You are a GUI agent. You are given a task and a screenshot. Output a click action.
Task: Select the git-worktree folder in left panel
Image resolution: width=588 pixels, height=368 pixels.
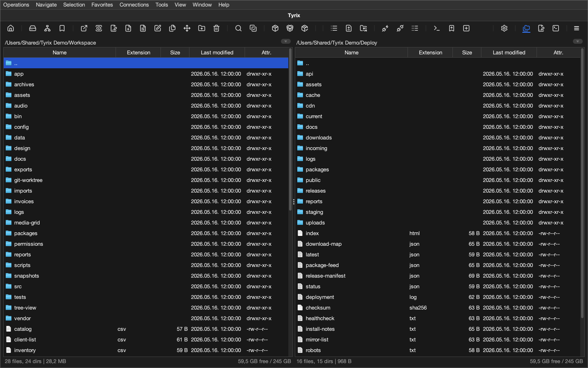(x=146, y=180)
